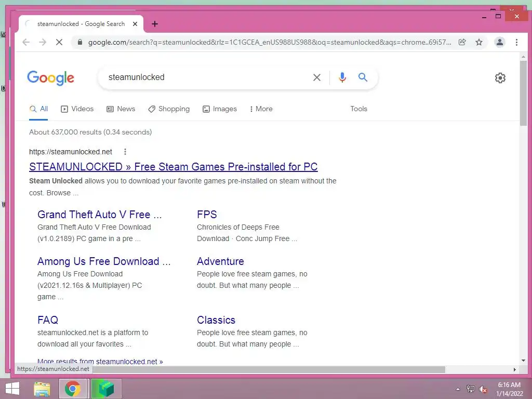Open the FPS sitelink
Viewport: 532px width, 399px height.
[x=207, y=215]
